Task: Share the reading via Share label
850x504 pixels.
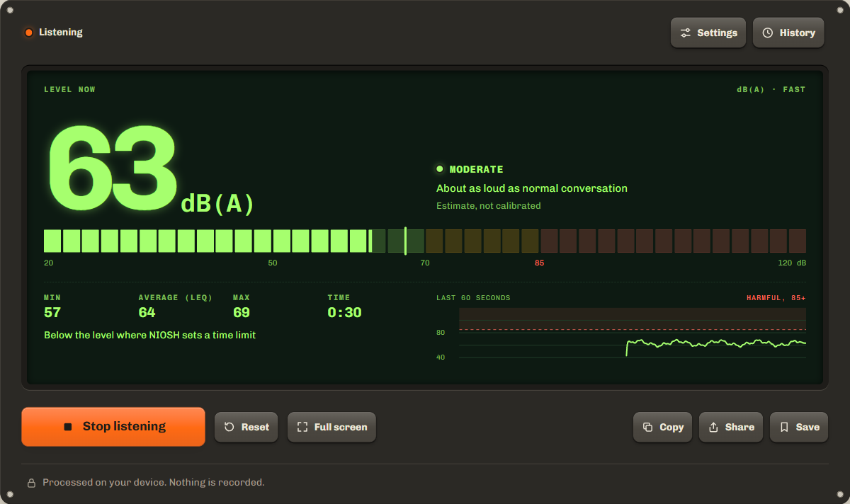Action: point(739,427)
